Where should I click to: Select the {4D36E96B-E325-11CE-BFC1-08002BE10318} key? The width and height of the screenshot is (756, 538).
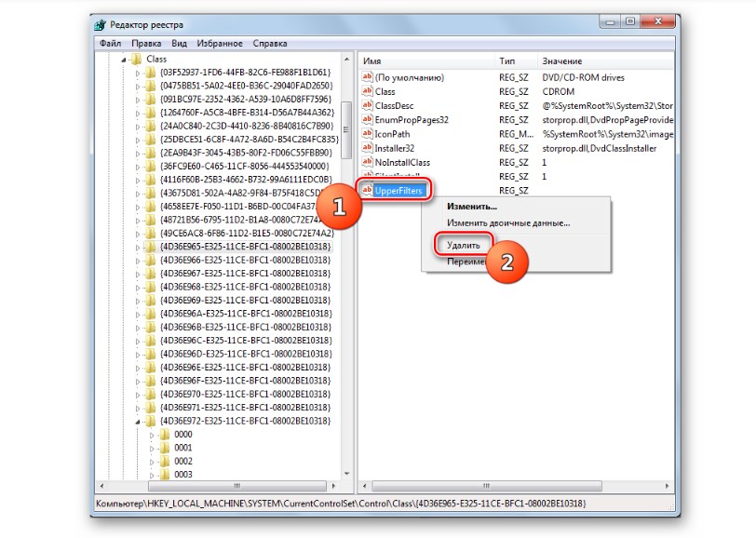[246, 327]
